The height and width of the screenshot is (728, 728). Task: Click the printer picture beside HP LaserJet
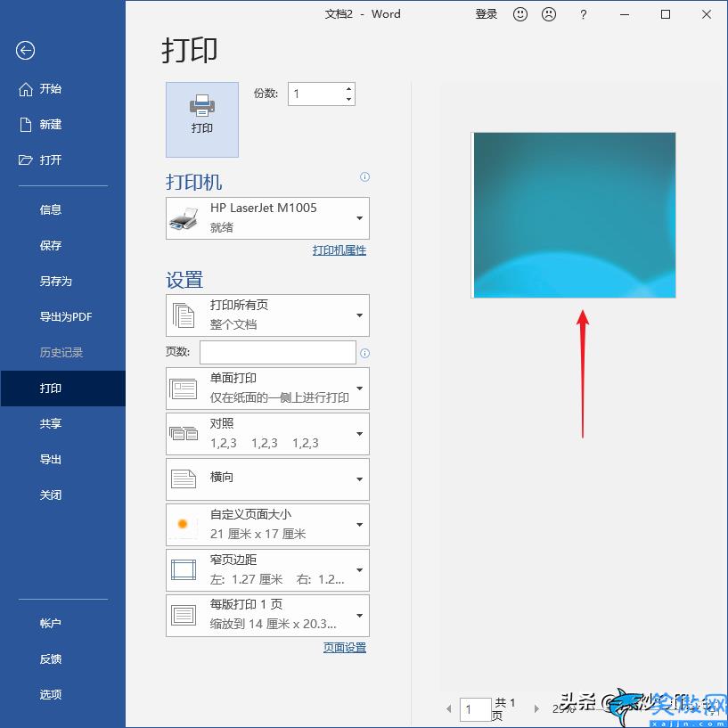coord(184,218)
